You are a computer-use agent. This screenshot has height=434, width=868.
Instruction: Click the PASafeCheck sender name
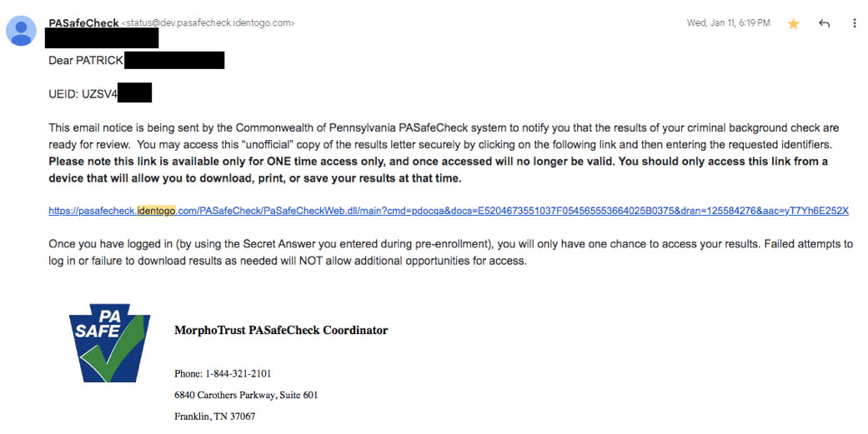point(83,22)
